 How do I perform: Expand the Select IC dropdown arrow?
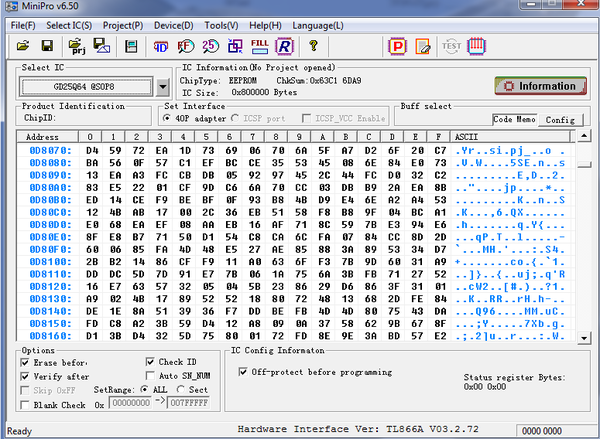(163, 87)
